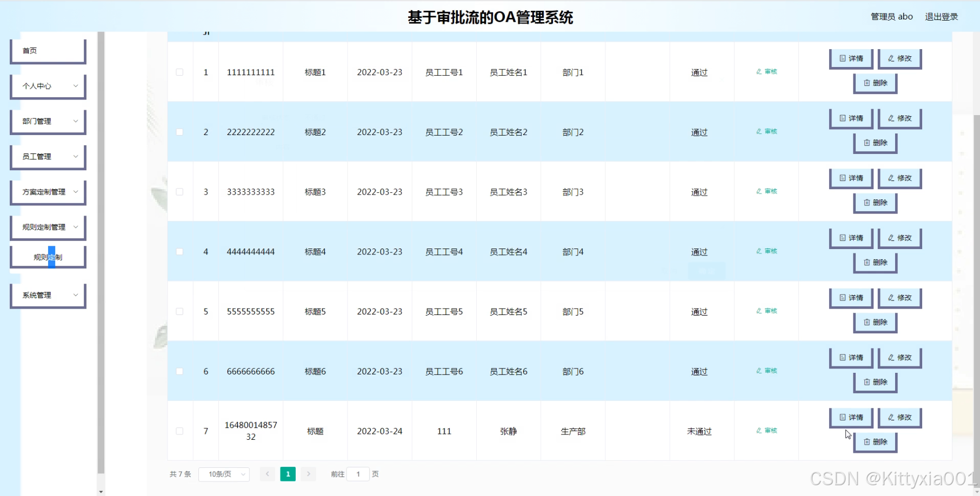Click the 前往 page number input field

pyautogui.click(x=358, y=474)
